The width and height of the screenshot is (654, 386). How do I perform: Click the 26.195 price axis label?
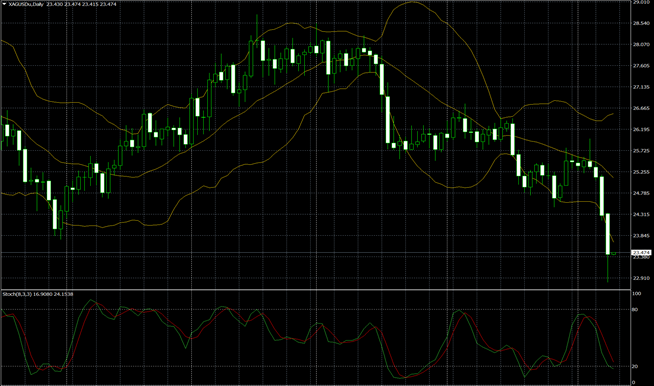coord(641,130)
